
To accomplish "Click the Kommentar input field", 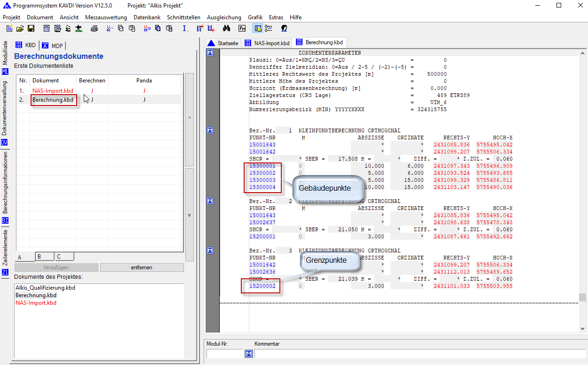I will pos(419,354).
